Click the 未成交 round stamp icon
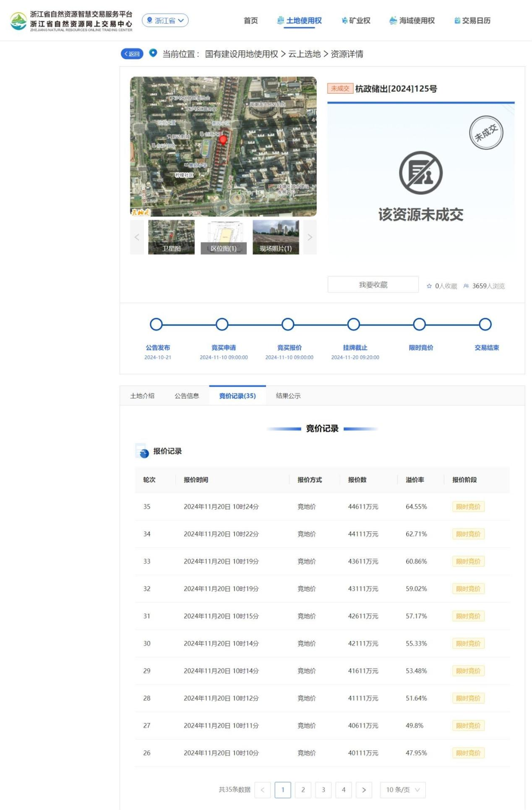The image size is (532, 810). point(486,133)
